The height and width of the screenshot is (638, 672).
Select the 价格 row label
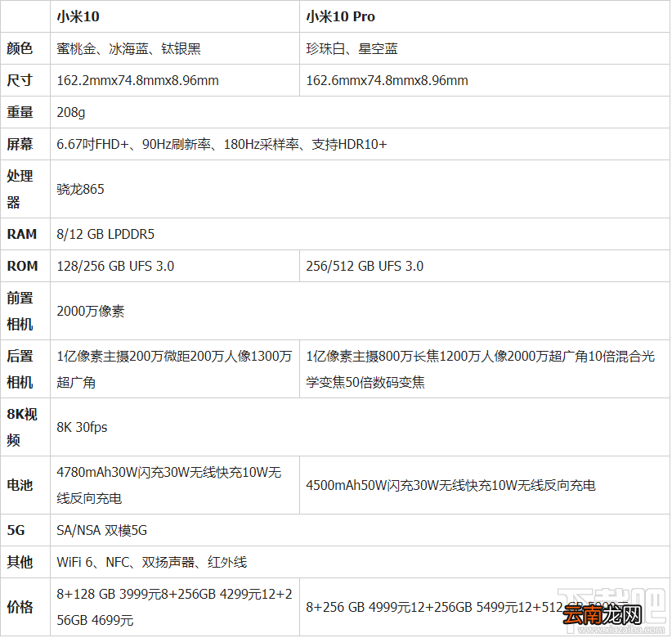tap(20, 607)
